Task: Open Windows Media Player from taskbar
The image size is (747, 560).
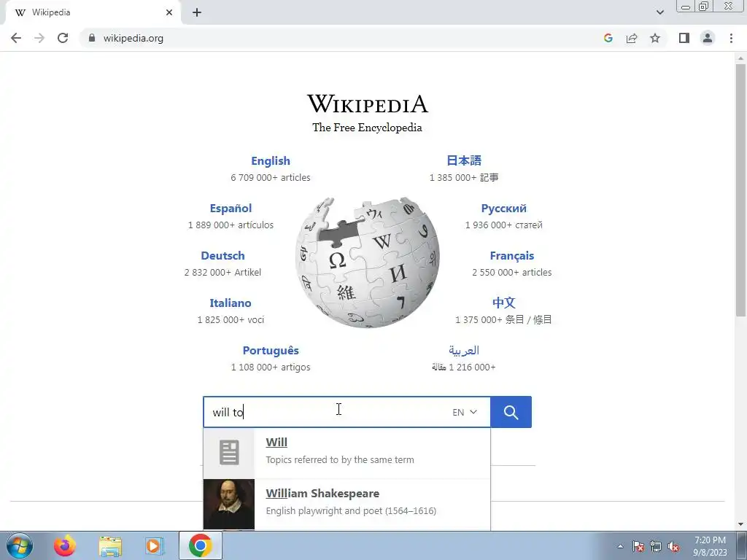Action: [x=155, y=545]
